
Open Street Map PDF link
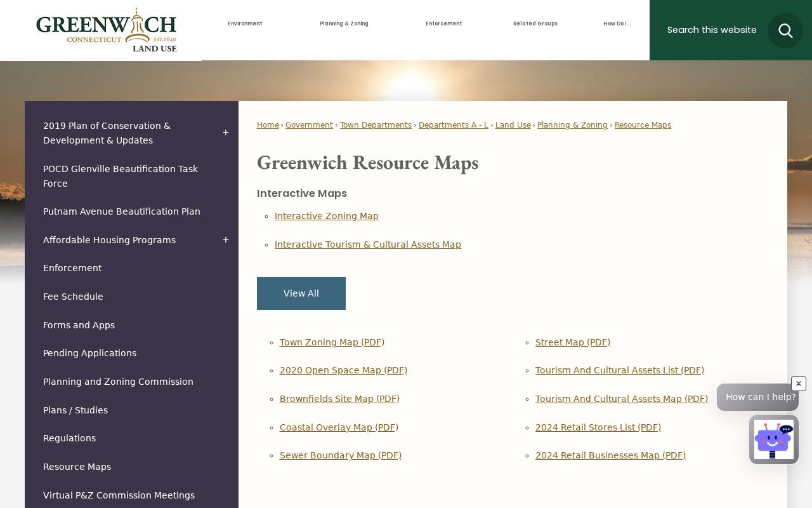(573, 342)
